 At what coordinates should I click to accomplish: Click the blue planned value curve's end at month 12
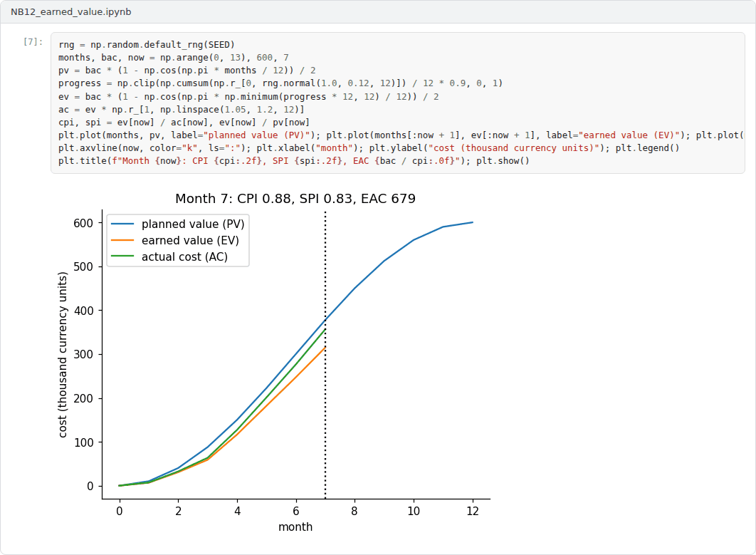(473, 222)
